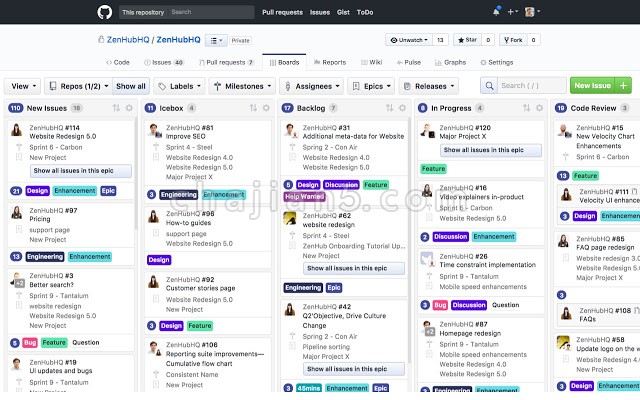Click Show all issues in this epic on #114
The image size is (640, 400).
[81, 171]
